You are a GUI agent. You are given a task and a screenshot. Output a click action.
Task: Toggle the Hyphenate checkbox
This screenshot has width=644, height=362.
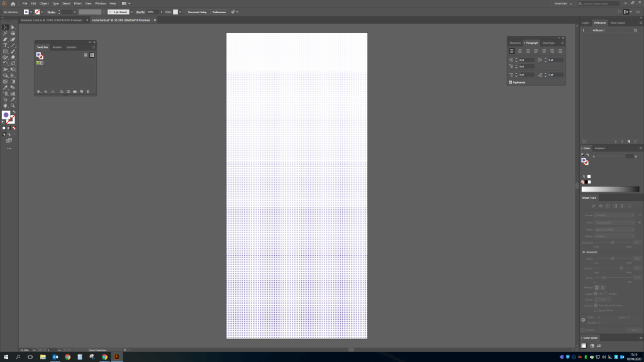coord(511,82)
